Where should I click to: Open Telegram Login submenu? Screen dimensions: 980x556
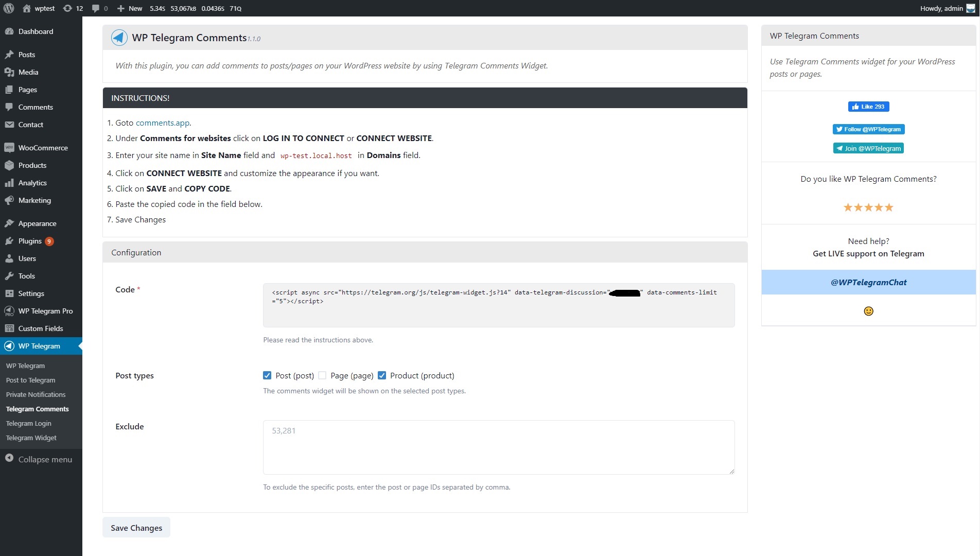click(x=28, y=423)
